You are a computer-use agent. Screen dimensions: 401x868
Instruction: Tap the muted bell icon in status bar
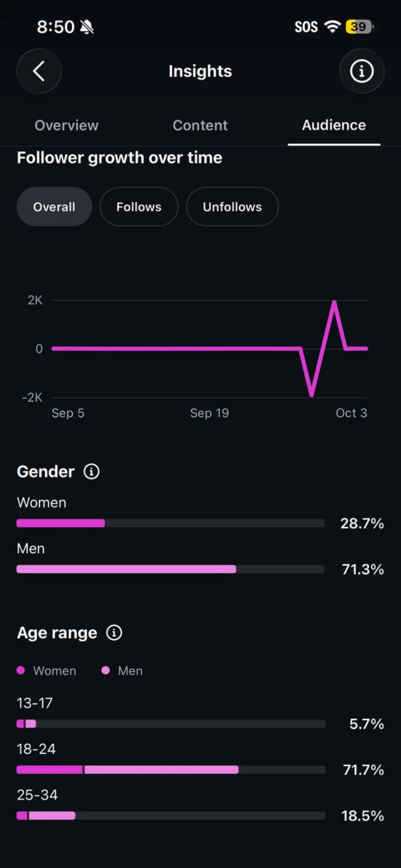coord(87,27)
